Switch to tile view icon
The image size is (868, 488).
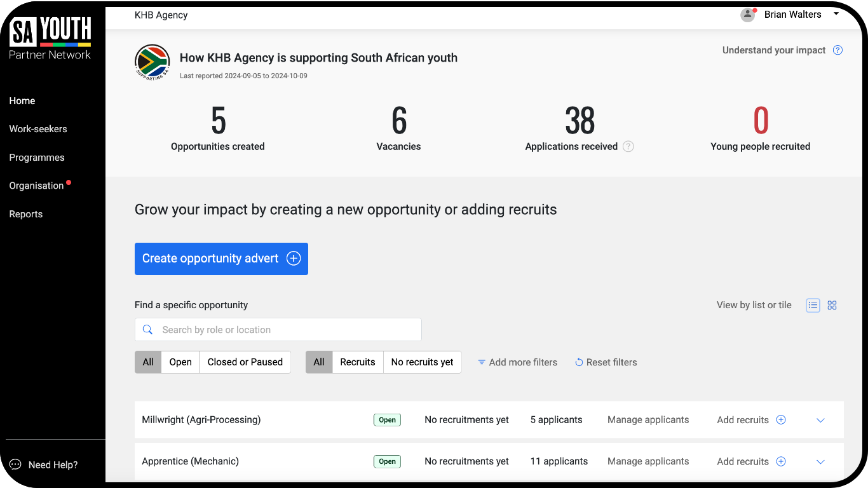[x=832, y=305]
